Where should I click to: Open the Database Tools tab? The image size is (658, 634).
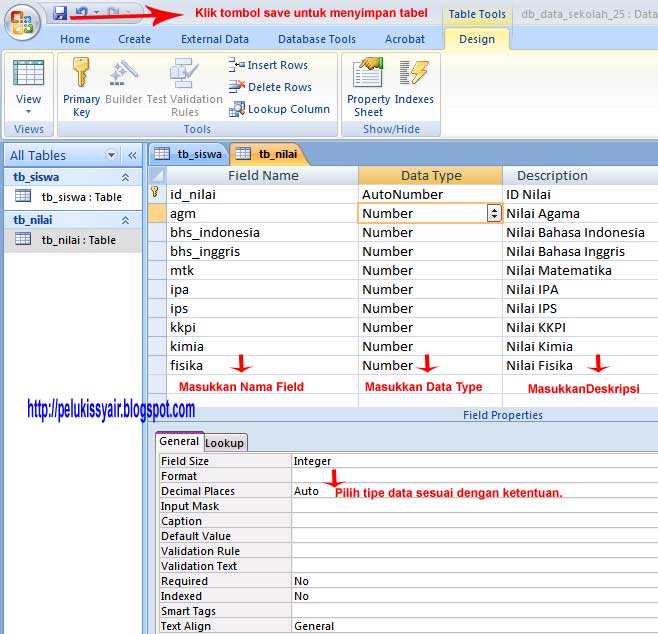pyautogui.click(x=317, y=39)
